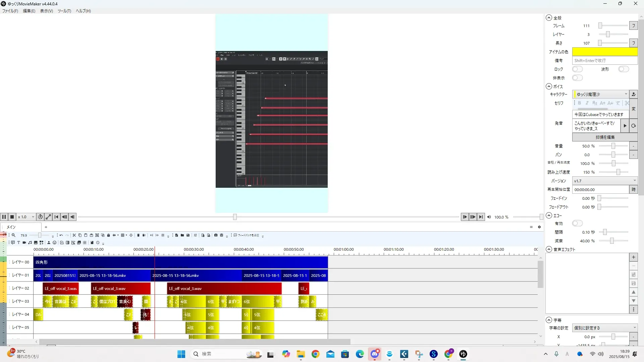Collapse the ボイス section
The width and height of the screenshot is (644, 362).
tap(549, 86)
